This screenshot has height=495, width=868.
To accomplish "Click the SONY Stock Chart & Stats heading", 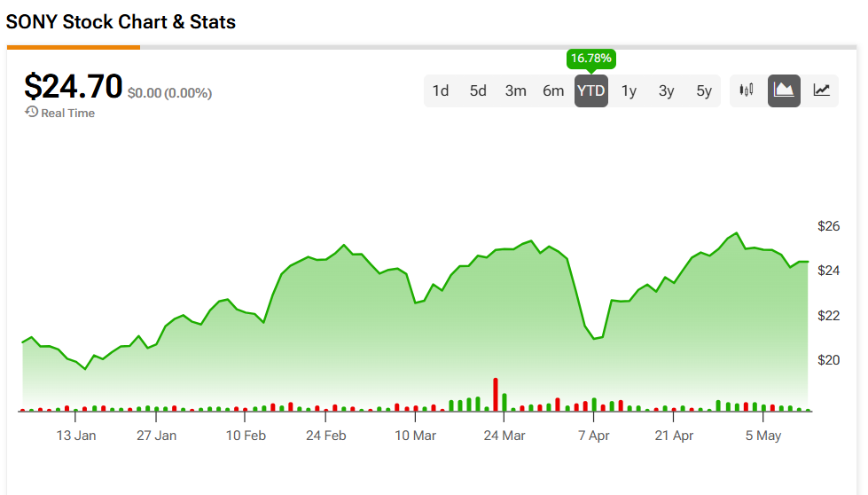I will tap(121, 22).
